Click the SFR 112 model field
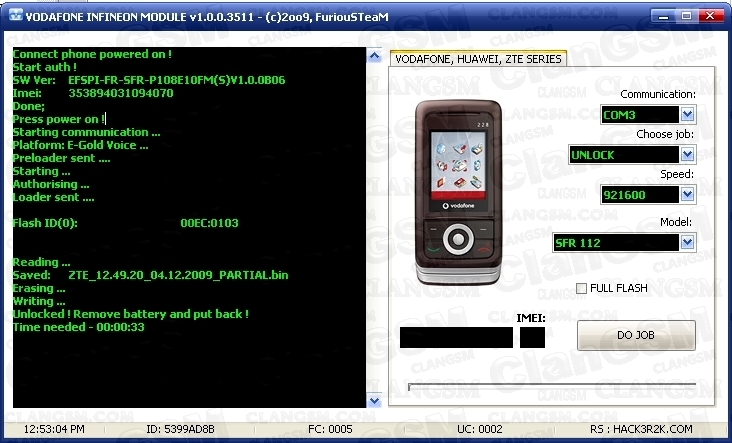 click(616, 242)
